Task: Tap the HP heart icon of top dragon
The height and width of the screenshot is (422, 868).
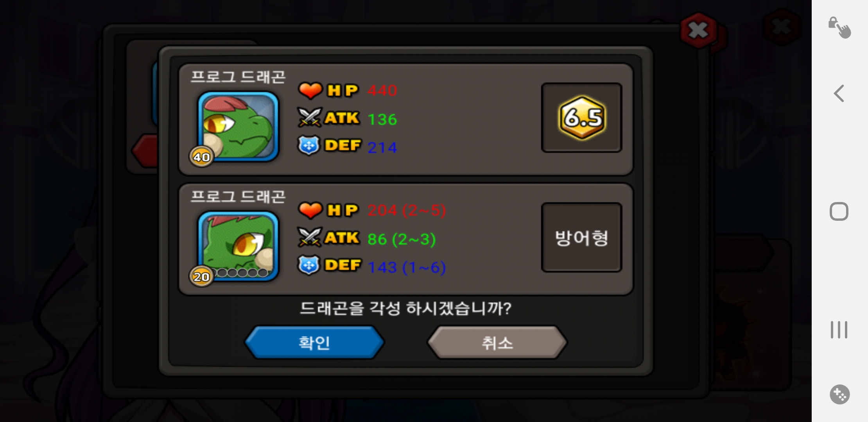Action: pyautogui.click(x=310, y=90)
